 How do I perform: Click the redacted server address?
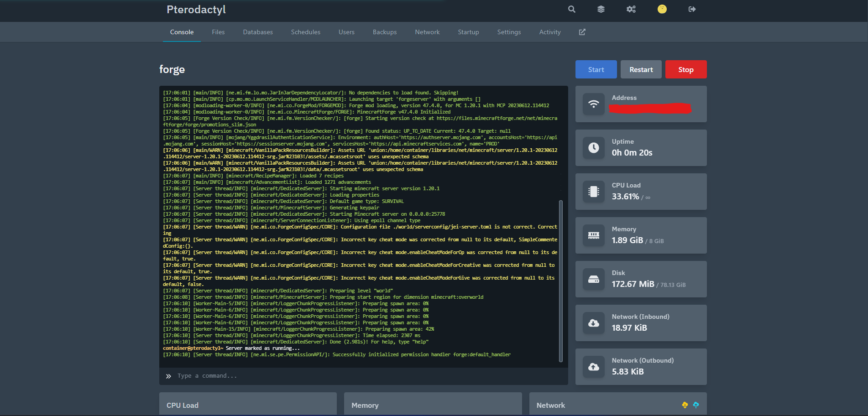[650, 108]
